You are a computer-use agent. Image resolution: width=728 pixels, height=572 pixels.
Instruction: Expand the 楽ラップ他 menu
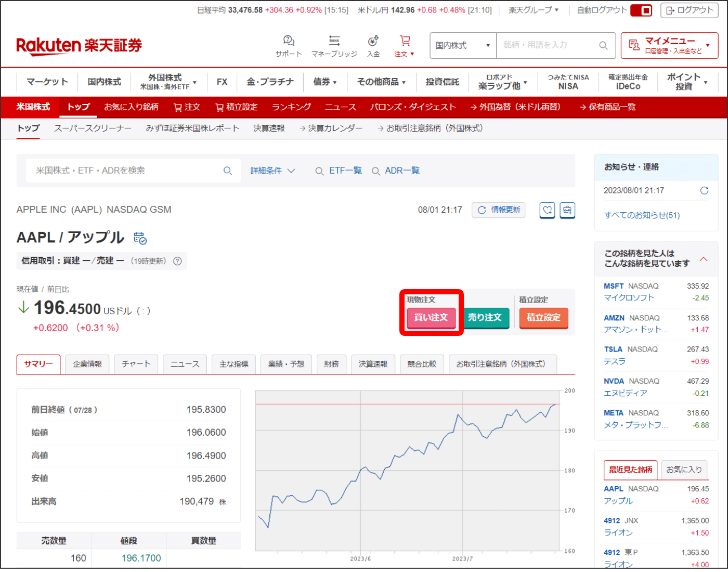click(503, 82)
